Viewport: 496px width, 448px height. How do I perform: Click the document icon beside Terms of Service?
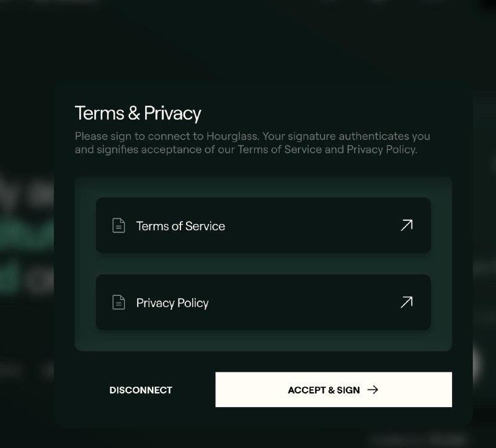(x=118, y=226)
